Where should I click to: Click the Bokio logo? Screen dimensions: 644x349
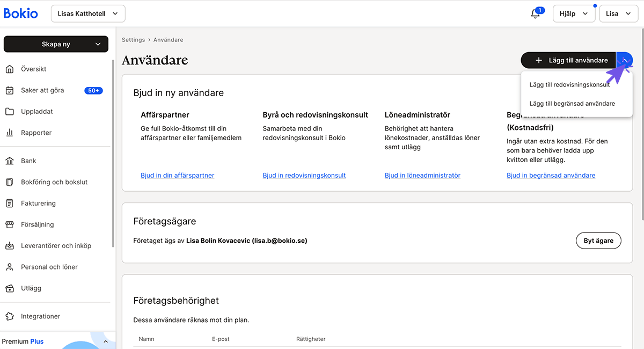(x=21, y=13)
